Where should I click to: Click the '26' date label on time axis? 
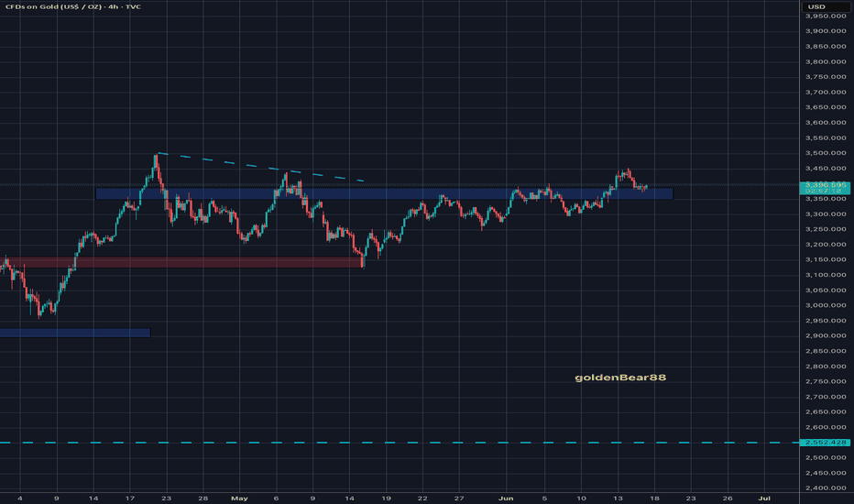[728, 498]
